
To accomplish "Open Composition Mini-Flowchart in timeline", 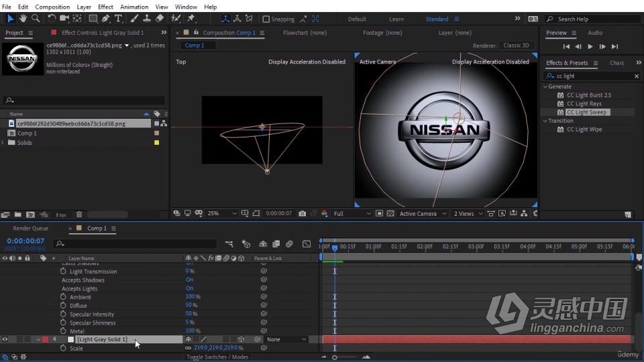I will [x=229, y=244].
